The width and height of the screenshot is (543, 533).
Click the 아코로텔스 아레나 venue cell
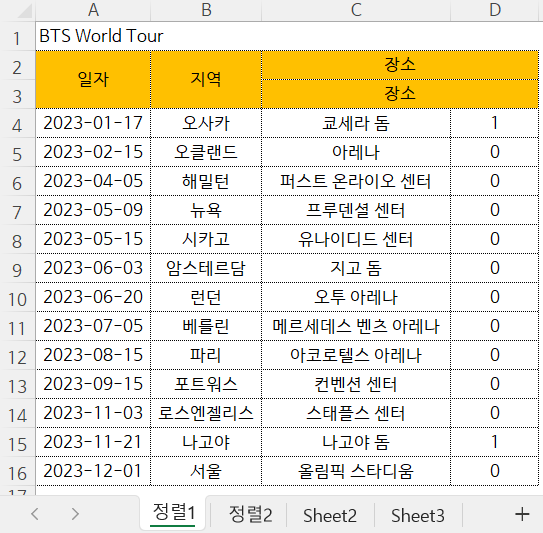click(x=356, y=355)
